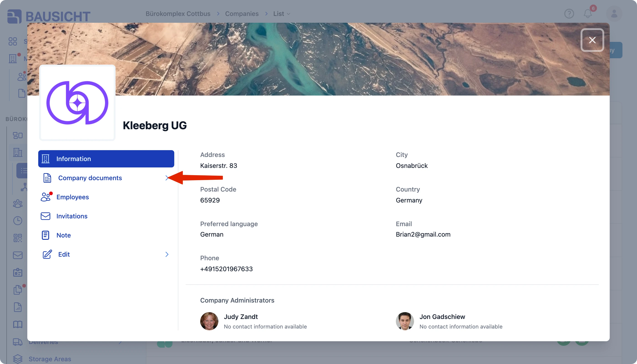Open the user profile avatar
The height and width of the screenshot is (364, 637).
point(614,13)
